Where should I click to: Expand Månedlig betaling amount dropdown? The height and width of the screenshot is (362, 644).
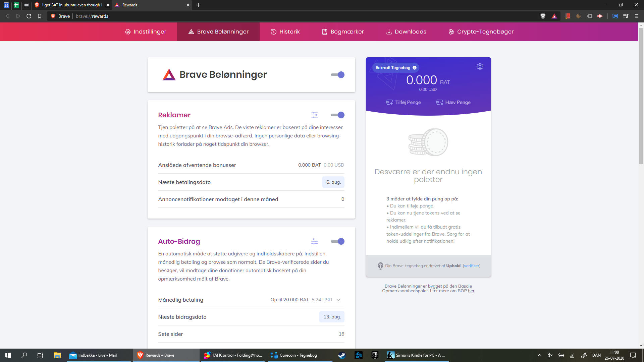click(338, 300)
